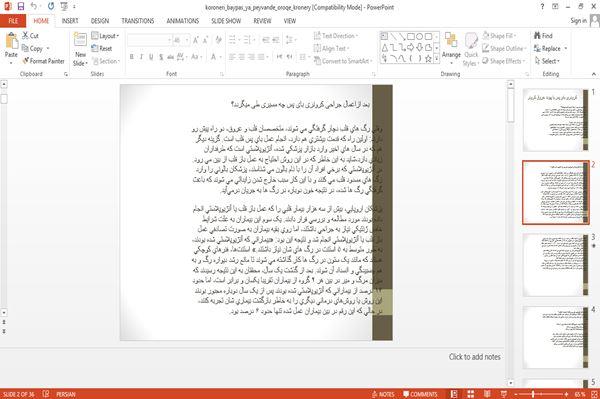Image resolution: width=600 pixels, height=399 pixels.
Task: Switch to the DESIGN tab
Action: [x=100, y=21]
